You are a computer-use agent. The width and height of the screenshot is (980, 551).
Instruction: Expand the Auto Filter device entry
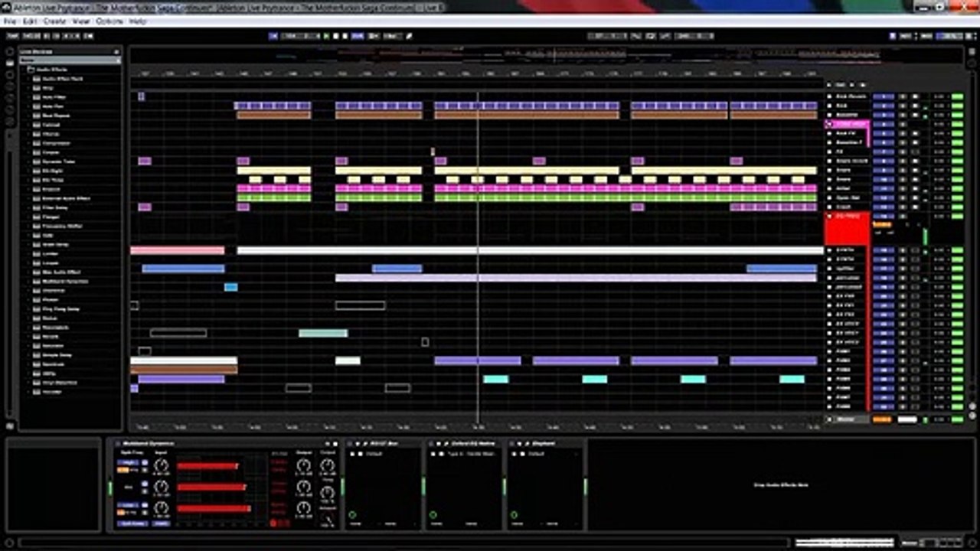[x=29, y=96]
